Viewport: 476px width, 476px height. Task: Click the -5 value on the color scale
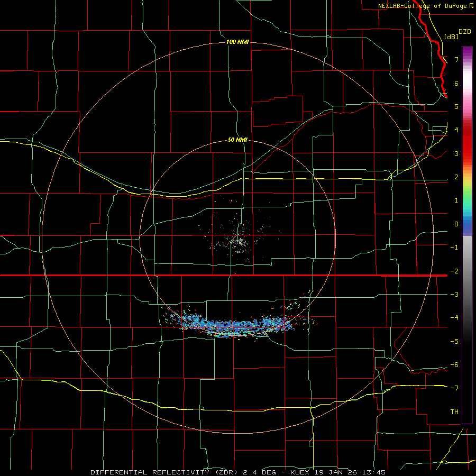point(454,342)
